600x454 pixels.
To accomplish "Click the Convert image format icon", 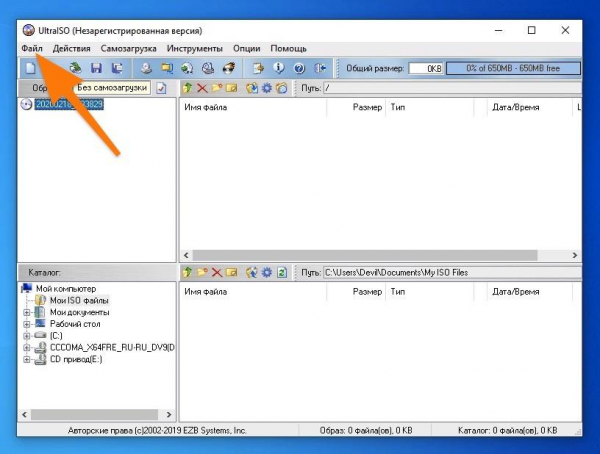I will tap(167, 68).
